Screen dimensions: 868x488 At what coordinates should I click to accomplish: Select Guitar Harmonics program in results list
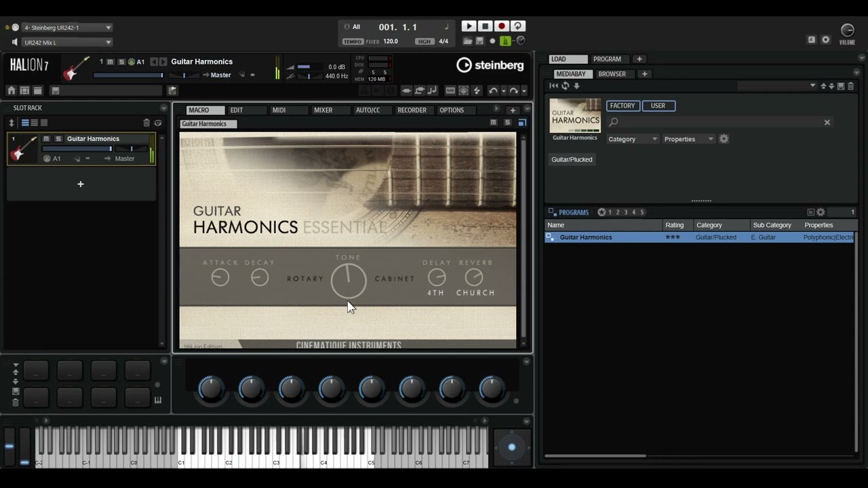point(586,237)
